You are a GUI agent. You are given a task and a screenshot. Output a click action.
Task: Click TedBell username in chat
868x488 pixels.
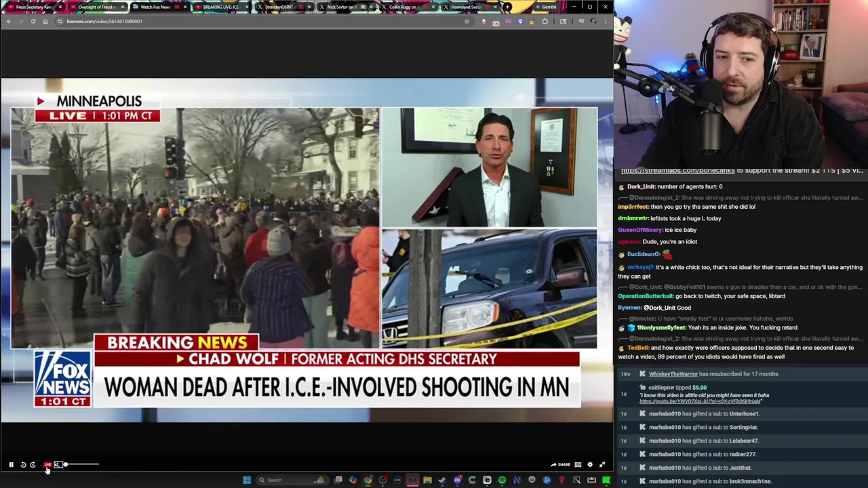(637, 348)
